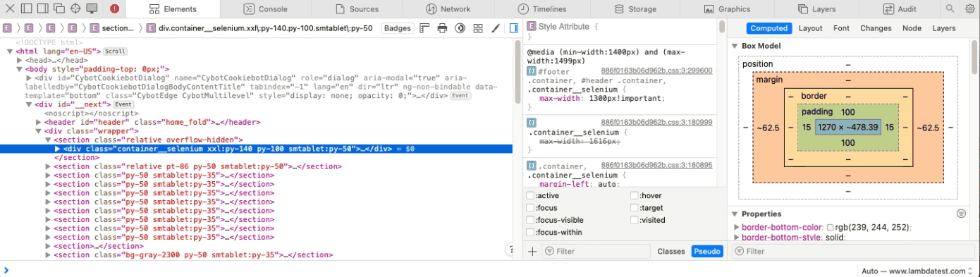
Task: Open device settings monitor icon
Action: coord(92,8)
